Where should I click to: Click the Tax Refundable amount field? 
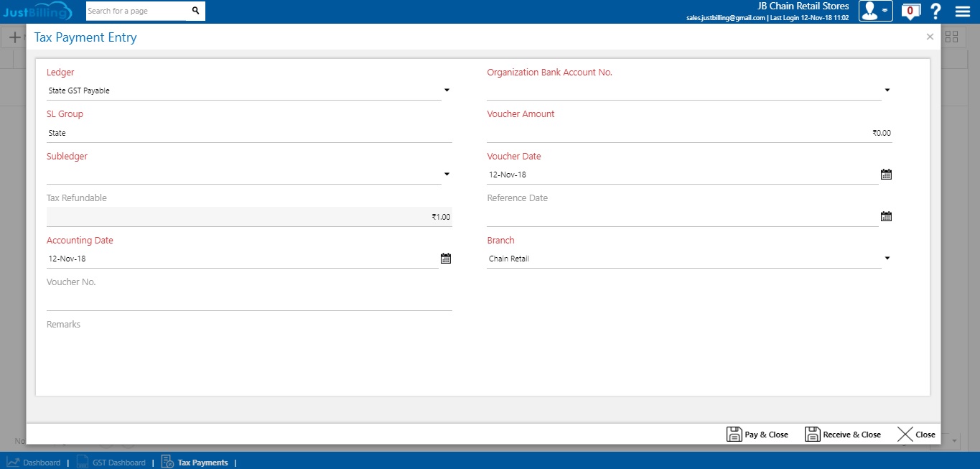tap(249, 217)
